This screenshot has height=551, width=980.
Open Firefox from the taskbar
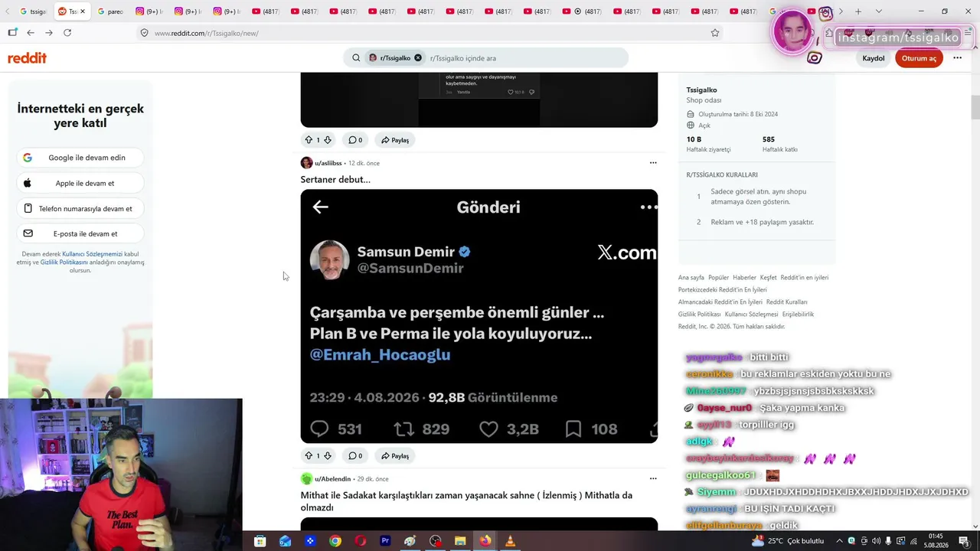pyautogui.click(x=485, y=541)
